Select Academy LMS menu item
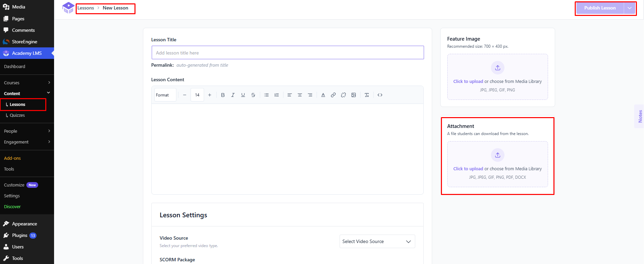Viewport: 644px width, 264px height. [x=27, y=53]
